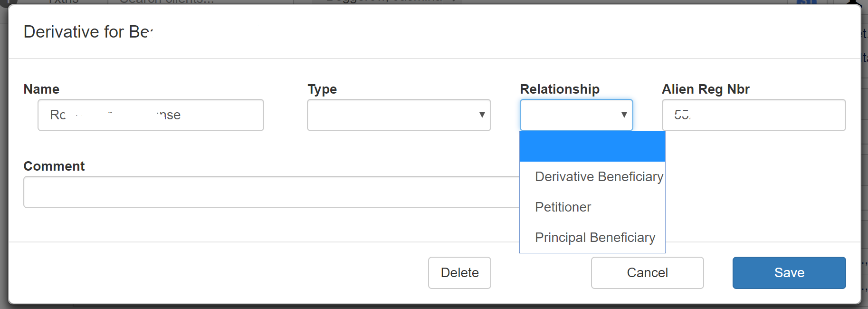
Task: Collapse the Relationship dropdown box
Action: click(x=570, y=115)
